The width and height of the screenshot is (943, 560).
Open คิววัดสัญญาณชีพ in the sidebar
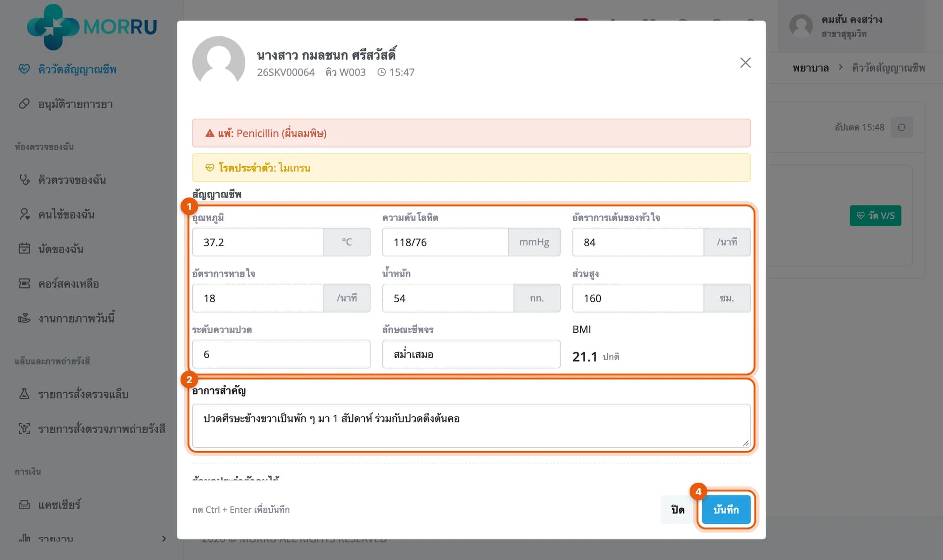tap(77, 69)
